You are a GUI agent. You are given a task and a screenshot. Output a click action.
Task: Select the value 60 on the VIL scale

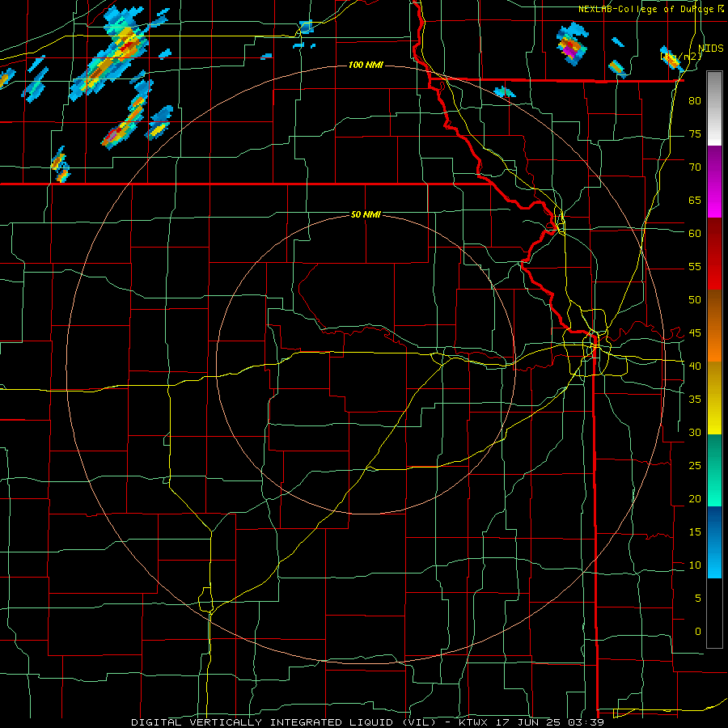tap(695, 234)
